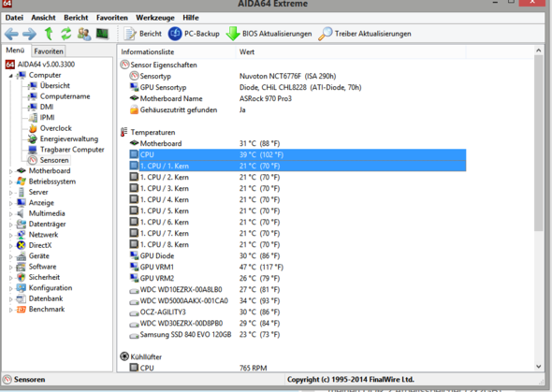552x392 pixels.
Task: Open the Bericht menu
Action: (76, 18)
